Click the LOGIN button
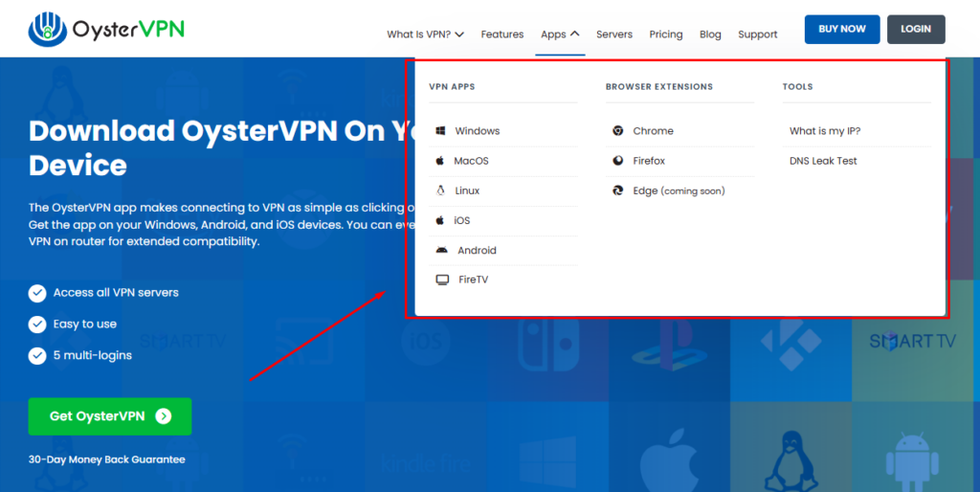 click(916, 30)
